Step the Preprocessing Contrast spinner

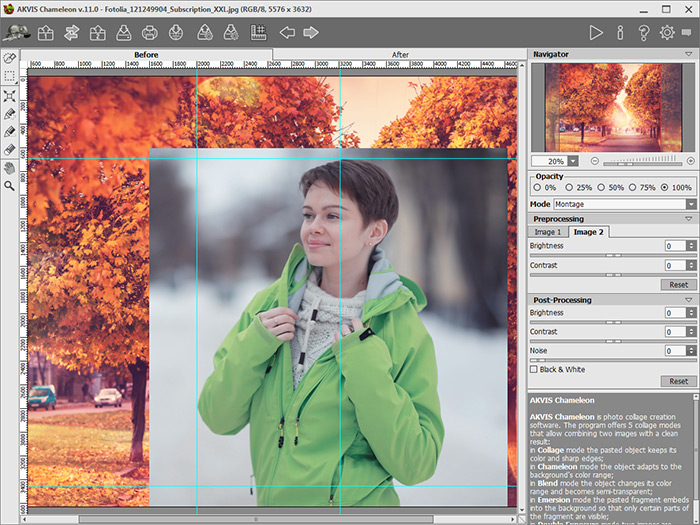(692, 265)
